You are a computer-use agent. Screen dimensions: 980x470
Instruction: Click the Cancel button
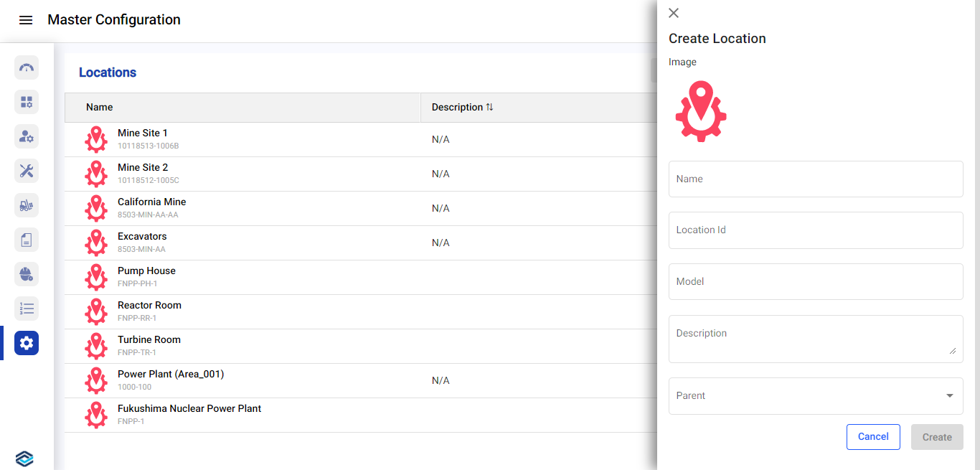[x=873, y=437]
